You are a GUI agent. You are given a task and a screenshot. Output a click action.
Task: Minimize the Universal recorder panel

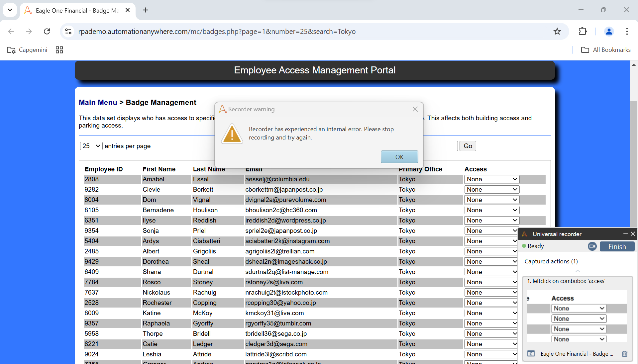pos(625,234)
